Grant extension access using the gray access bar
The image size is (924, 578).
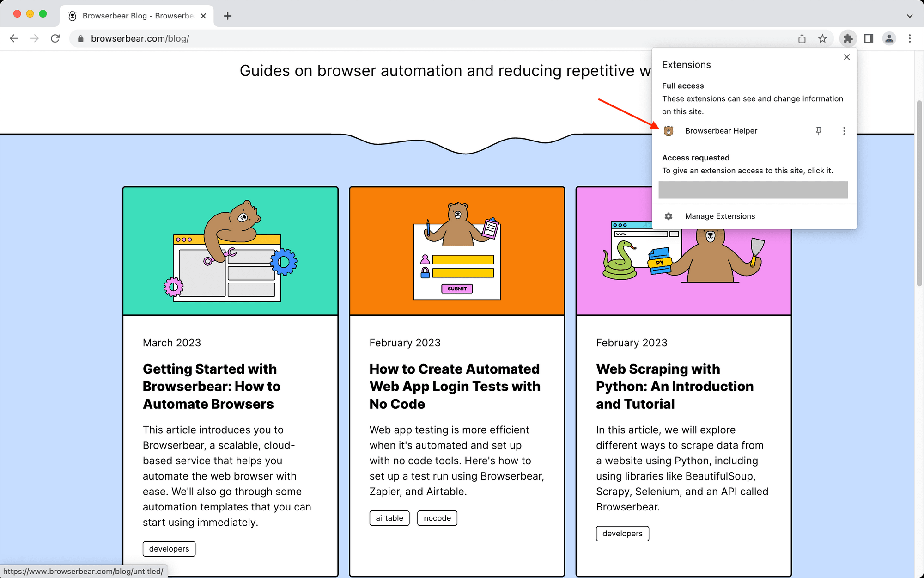[753, 190]
